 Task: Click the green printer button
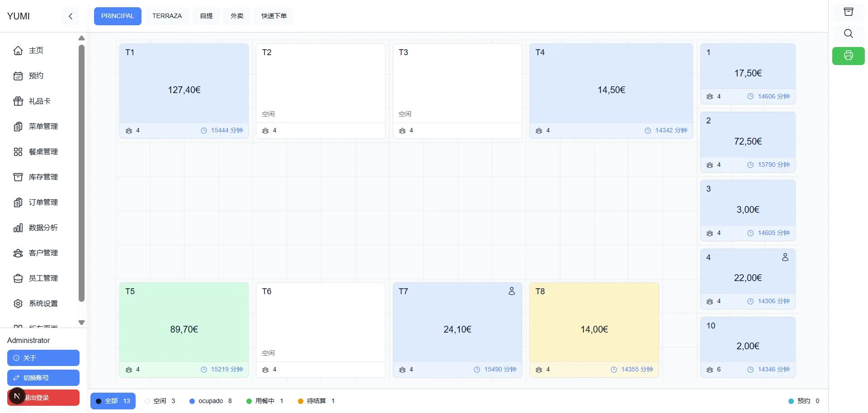(x=849, y=56)
